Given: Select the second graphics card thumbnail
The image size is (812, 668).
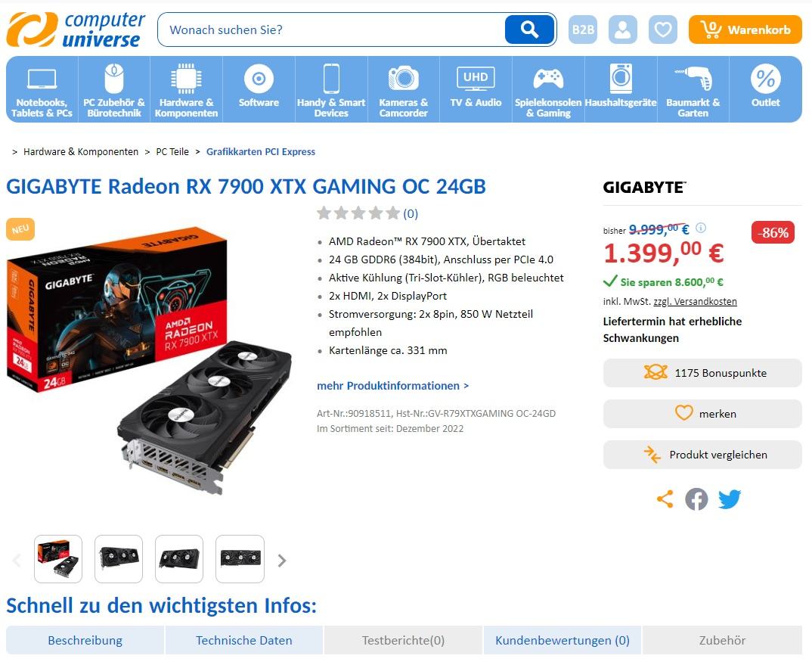Looking at the screenshot, I should pyautogui.click(x=119, y=558).
